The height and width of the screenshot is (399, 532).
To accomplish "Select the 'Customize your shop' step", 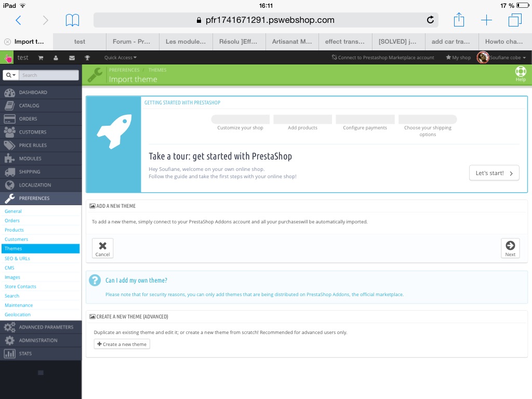I will click(240, 123).
